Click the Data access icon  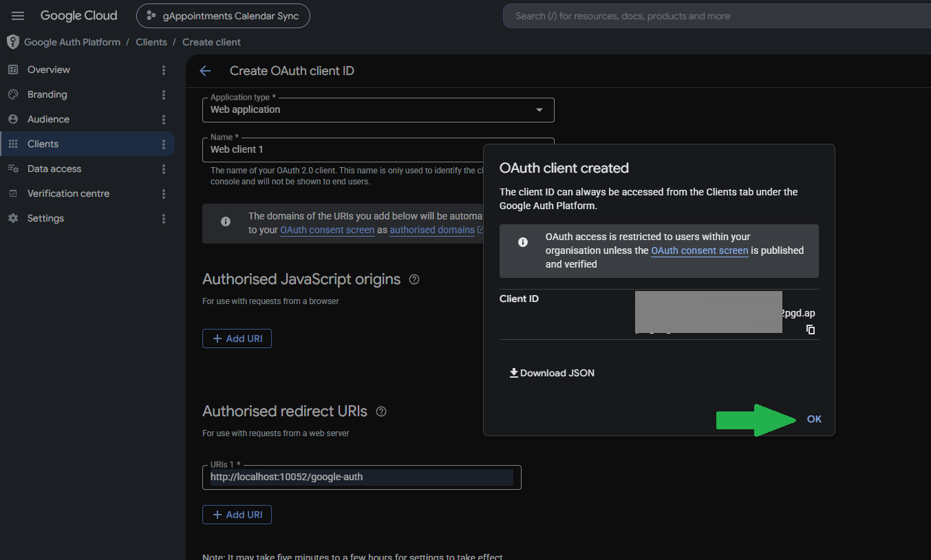pos(12,169)
